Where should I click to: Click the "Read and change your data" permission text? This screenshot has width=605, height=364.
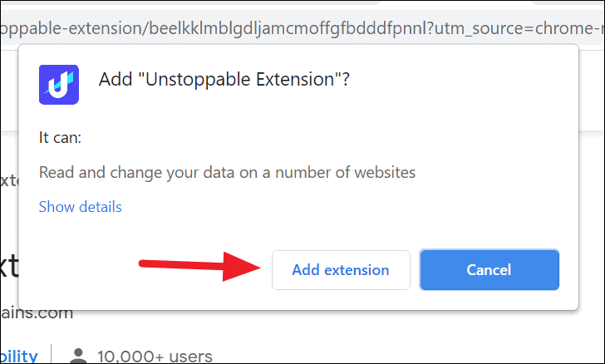click(136, 172)
